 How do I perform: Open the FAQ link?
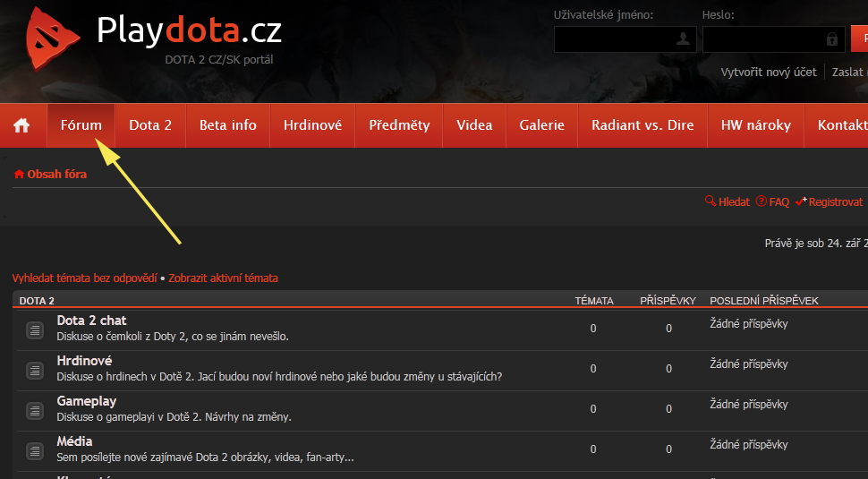(x=779, y=202)
